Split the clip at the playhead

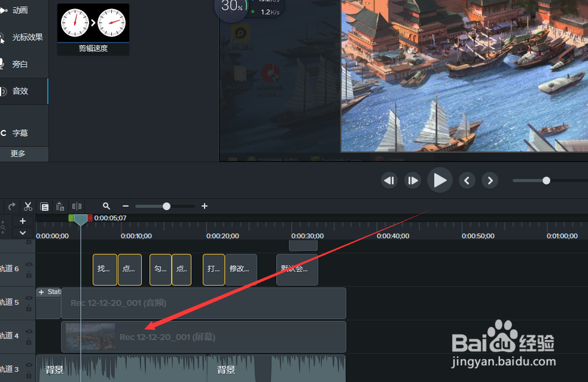(x=77, y=206)
